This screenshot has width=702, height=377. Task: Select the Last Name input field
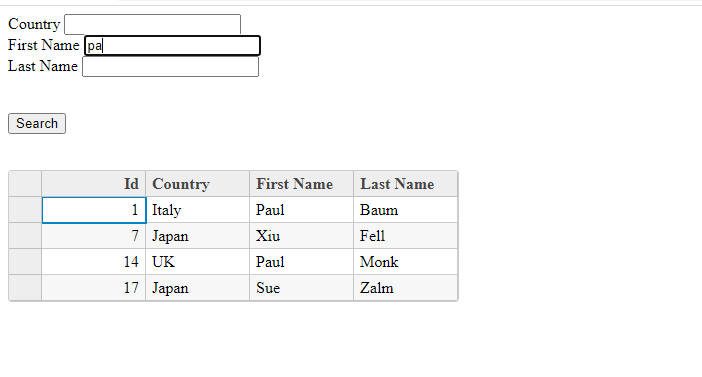tap(171, 67)
